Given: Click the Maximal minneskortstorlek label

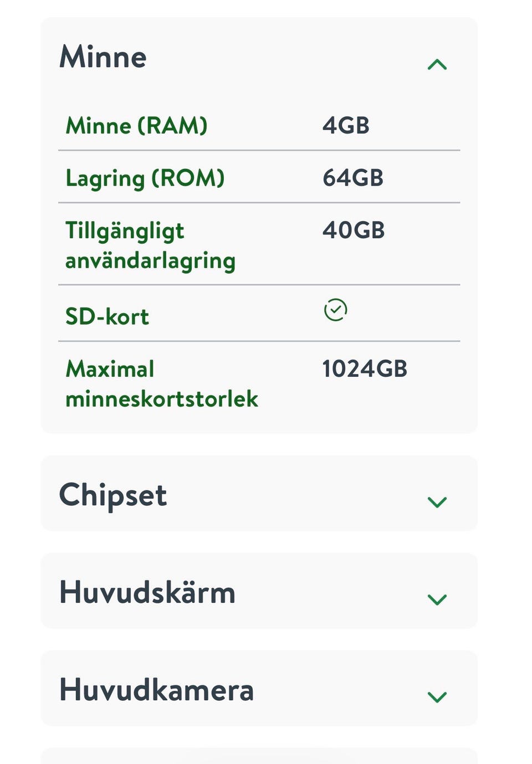Looking at the screenshot, I should pyautogui.click(x=162, y=383).
